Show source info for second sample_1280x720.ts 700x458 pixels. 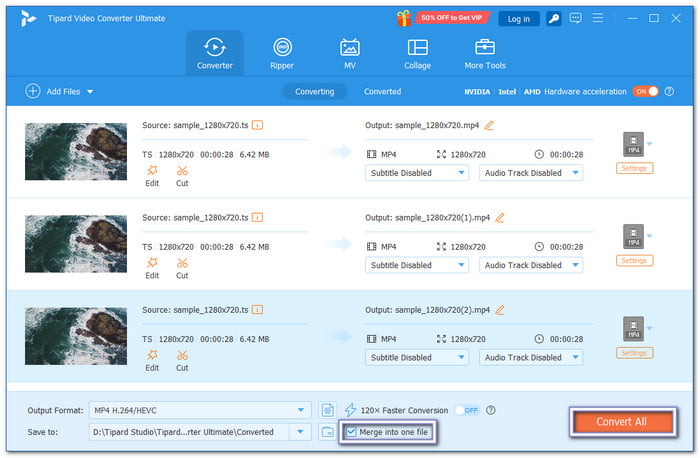tap(258, 217)
